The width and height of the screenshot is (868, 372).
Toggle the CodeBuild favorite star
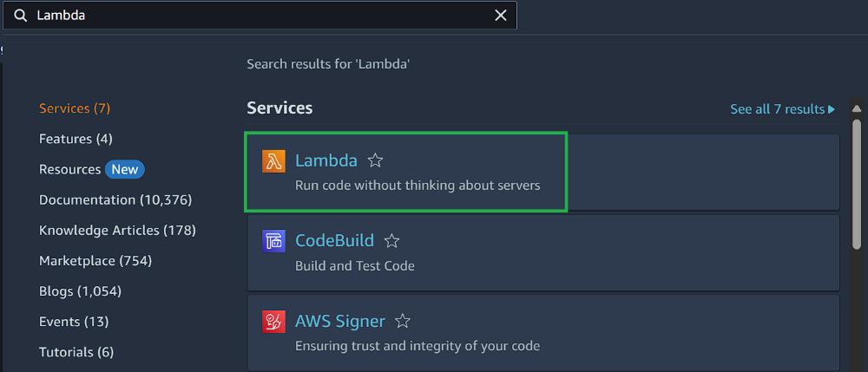(391, 241)
